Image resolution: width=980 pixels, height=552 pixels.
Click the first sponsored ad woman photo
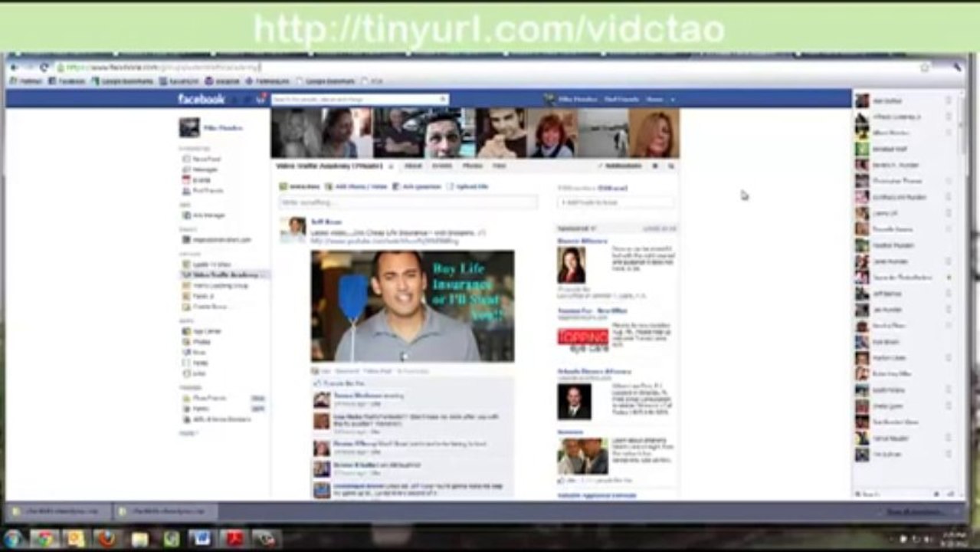(x=571, y=265)
